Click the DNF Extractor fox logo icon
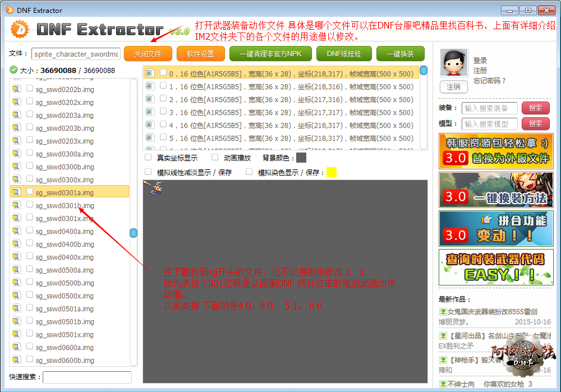 point(20,29)
